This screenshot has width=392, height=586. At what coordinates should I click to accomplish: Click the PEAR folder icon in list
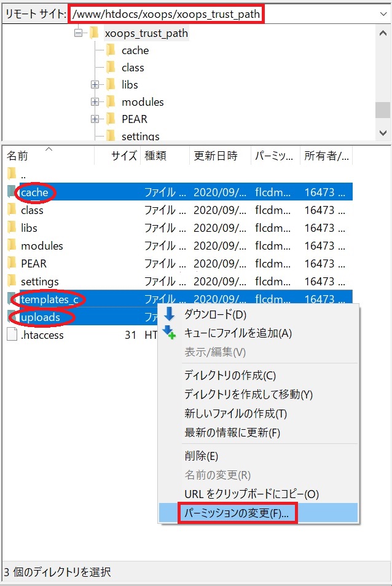[12, 263]
